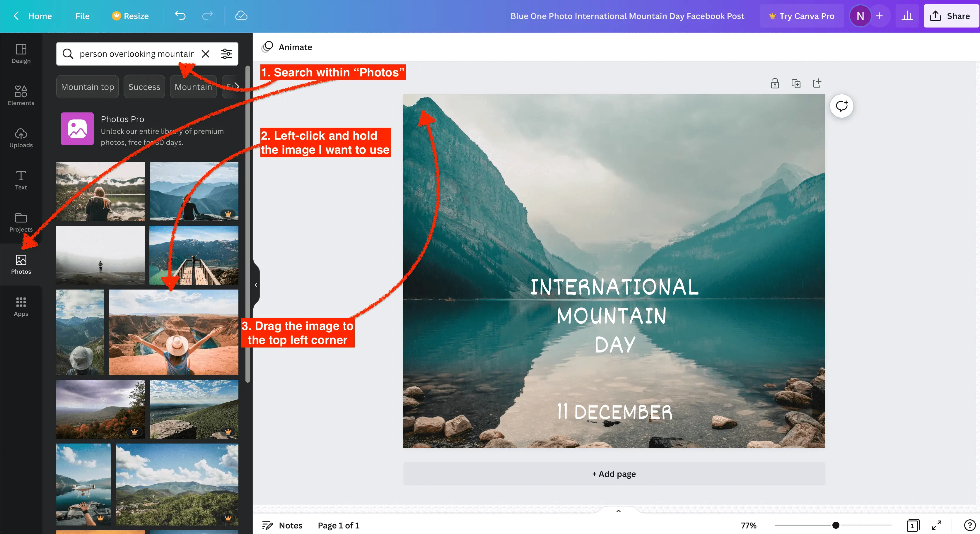
Task: Click the zoom slider handle
Action: (x=835, y=525)
